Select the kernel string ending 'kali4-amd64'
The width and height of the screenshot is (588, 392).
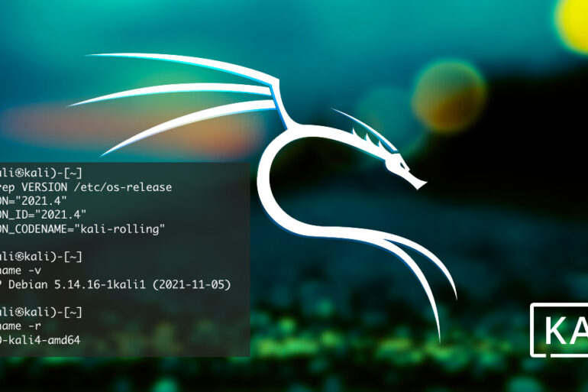point(40,340)
